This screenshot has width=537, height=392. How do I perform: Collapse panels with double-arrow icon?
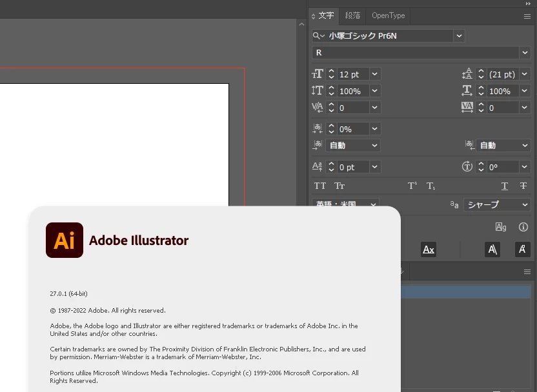click(x=528, y=3)
